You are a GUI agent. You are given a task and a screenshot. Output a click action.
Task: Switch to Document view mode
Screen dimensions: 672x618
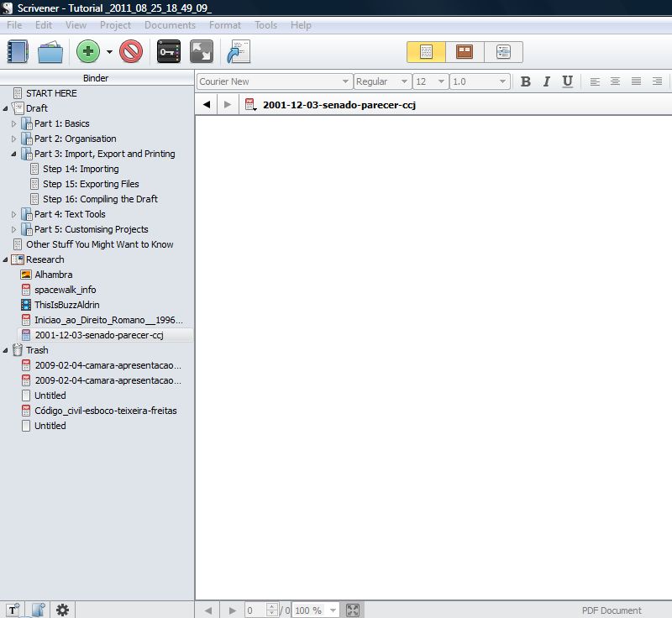click(426, 52)
